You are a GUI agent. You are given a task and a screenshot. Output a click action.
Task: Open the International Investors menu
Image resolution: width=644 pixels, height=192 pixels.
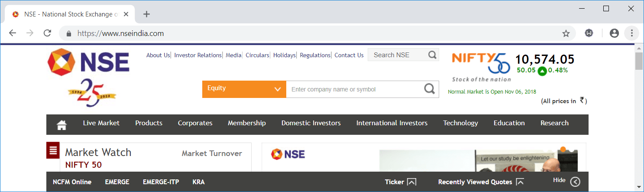(x=392, y=123)
